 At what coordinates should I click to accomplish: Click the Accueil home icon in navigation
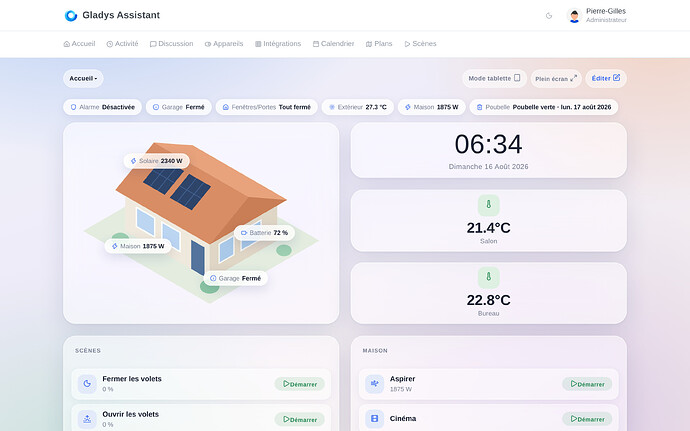click(66, 44)
